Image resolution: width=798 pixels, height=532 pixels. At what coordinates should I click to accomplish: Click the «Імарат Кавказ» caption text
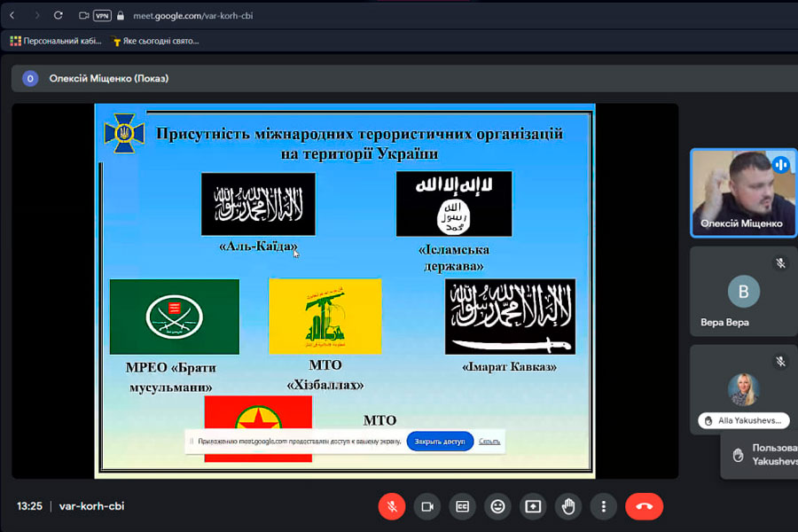point(510,366)
